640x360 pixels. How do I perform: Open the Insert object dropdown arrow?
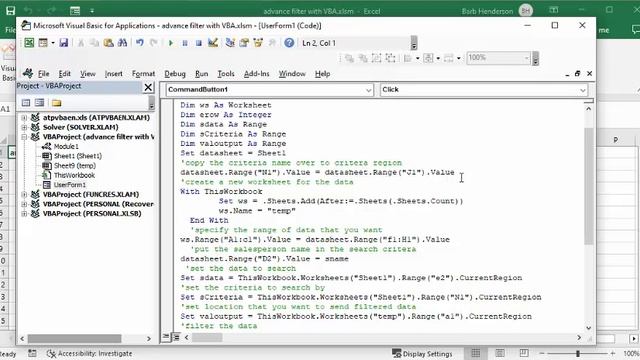pyautogui.click(x=53, y=43)
